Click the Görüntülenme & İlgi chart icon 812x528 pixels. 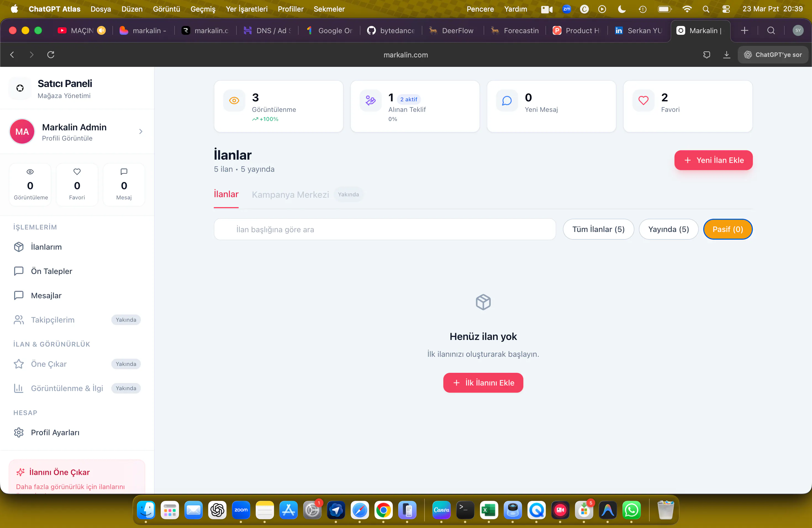(x=19, y=388)
